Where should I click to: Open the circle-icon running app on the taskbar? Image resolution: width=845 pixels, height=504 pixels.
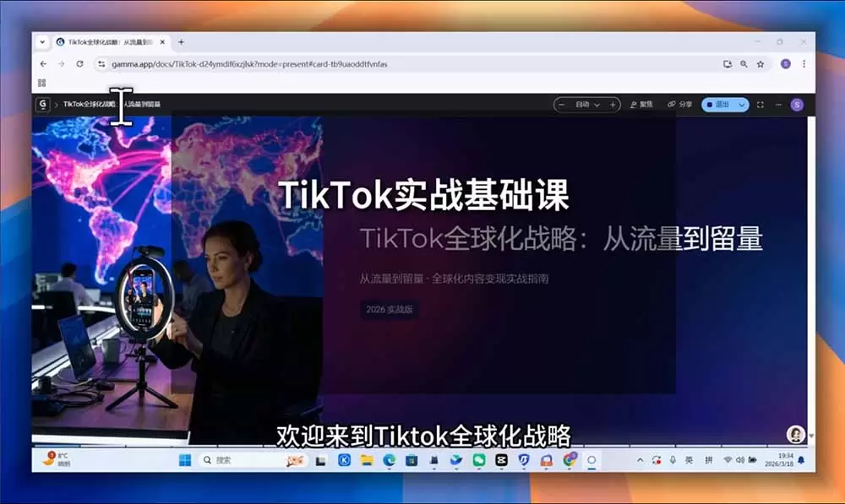point(591,460)
